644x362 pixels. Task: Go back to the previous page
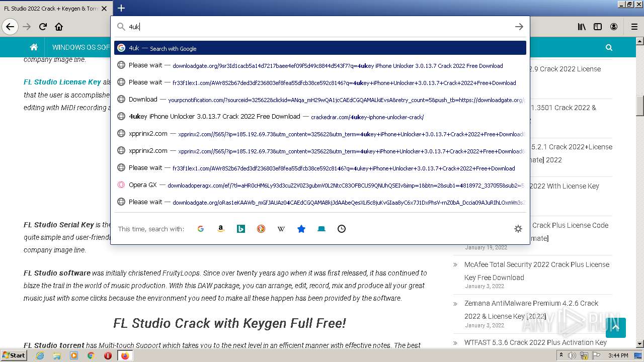pyautogui.click(x=10, y=27)
